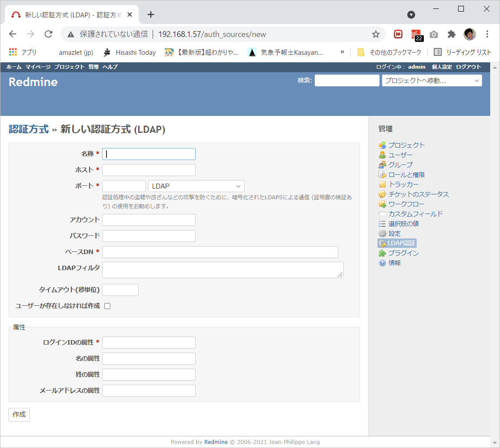The width and height of the screenshot is (500, 448).
Task: Open the マイページ top menu item
Action: pos(38,67)
